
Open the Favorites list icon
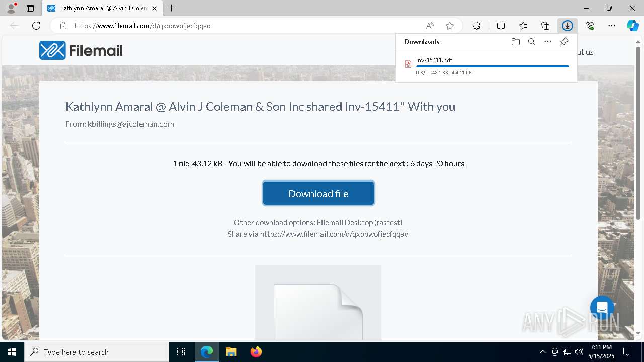point(523,26)
